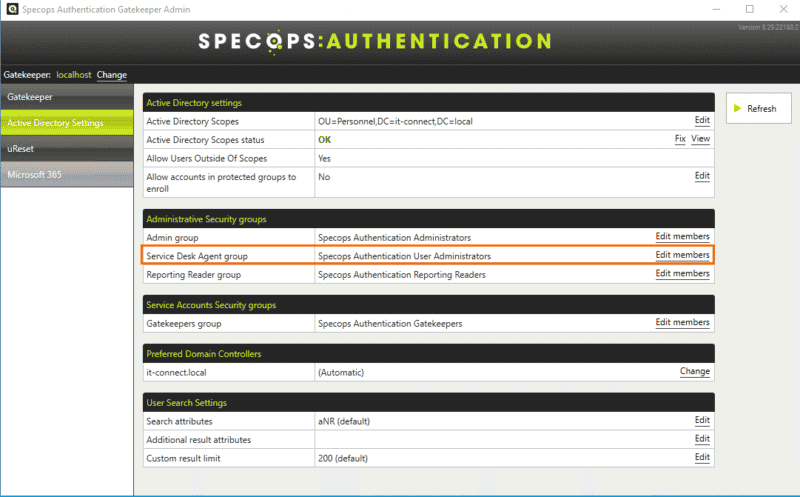Open the uReset sidebar tab
This screenshot has height=497, width=800.
coord(67,149)
